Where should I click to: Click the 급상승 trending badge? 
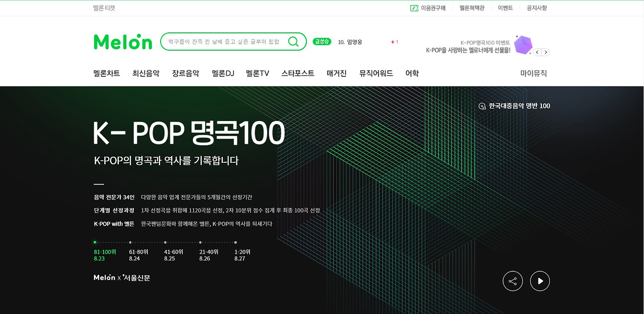322,42
